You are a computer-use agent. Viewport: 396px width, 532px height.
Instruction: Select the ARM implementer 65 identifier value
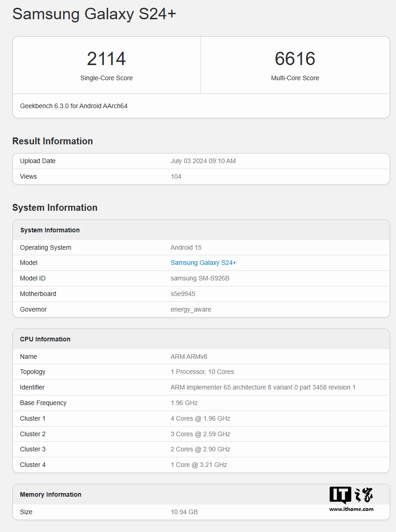point(263,388)
